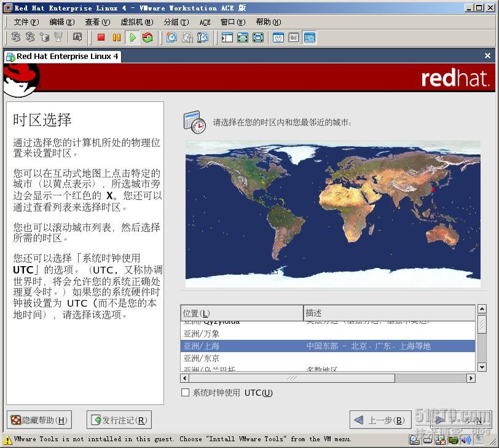
Task: Open the Snapshot Manager wrench-clock icon
Action: pos(203,37)
